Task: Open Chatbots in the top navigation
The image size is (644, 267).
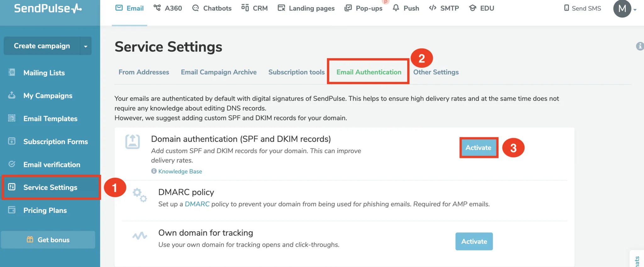Action: coord(212,8)
